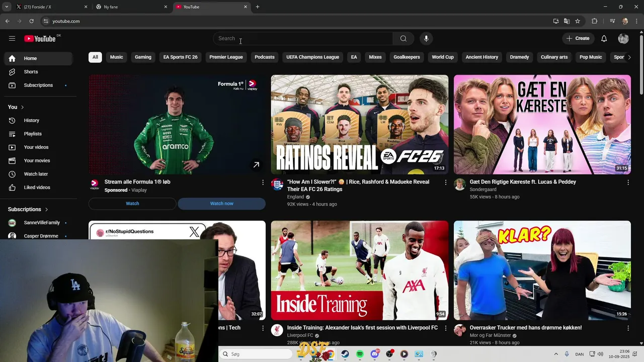This screenshot has height=362, width=644.
Task: Open Shorts in the sidebar
Action: [x=38, y=72]
